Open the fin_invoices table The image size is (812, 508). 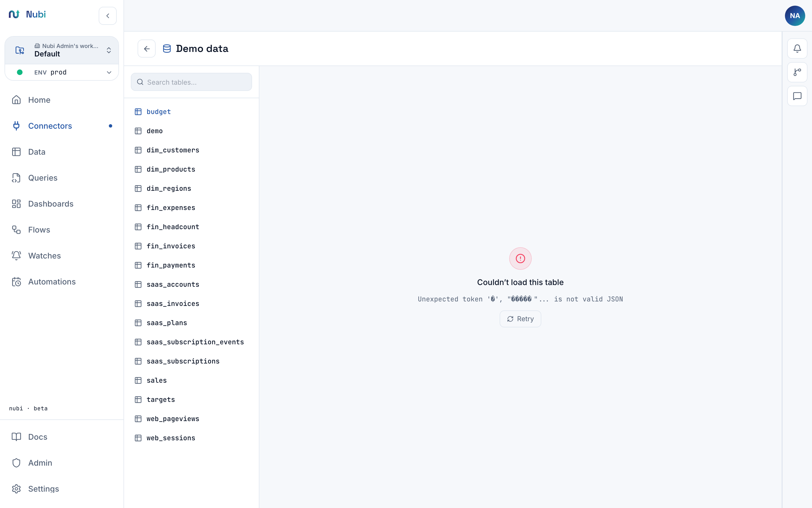pos(191,246)
